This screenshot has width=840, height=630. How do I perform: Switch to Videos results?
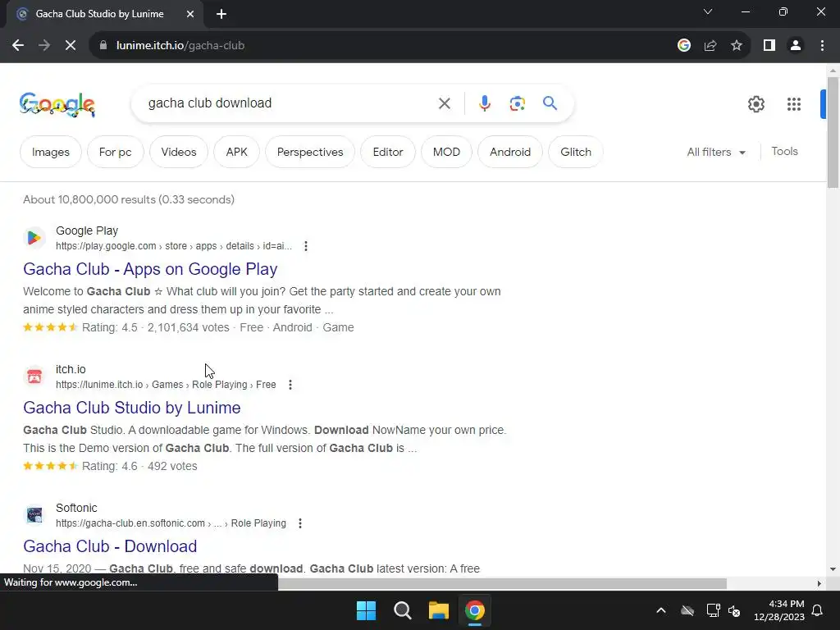click(178, 152)
